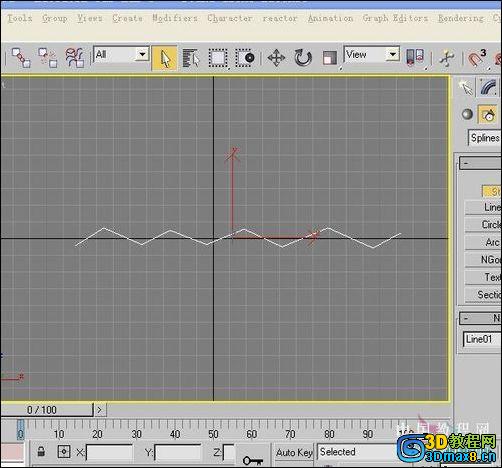The image size is (502, 468).
Task: Open the Group menu
Action: 55,18
